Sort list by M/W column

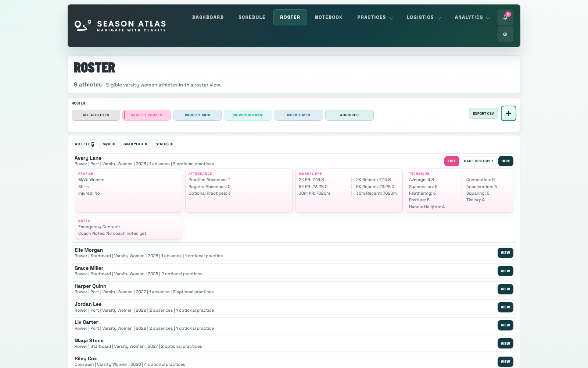[108, 144]
